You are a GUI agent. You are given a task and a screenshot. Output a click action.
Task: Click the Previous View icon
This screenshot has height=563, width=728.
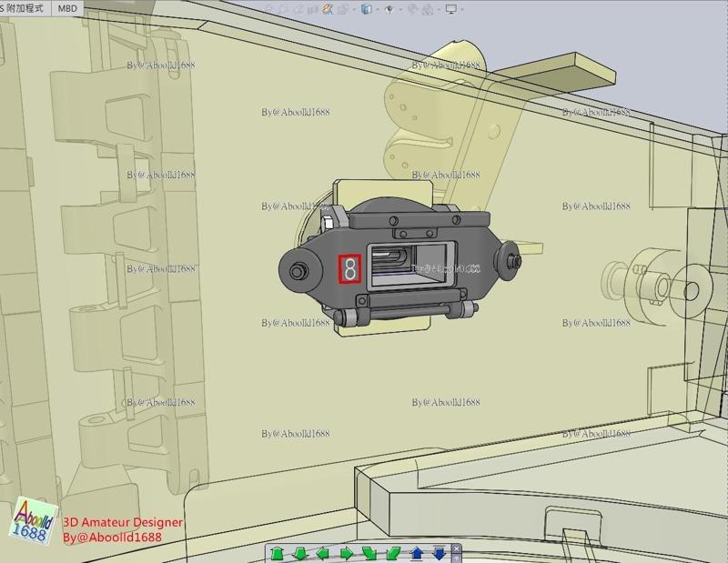click(x=298, y=9)
